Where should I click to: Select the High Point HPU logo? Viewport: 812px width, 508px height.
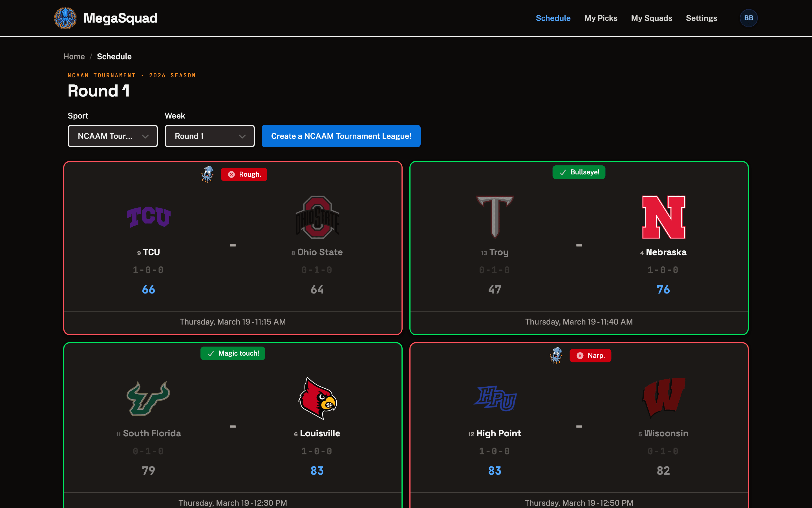point(495,398)
